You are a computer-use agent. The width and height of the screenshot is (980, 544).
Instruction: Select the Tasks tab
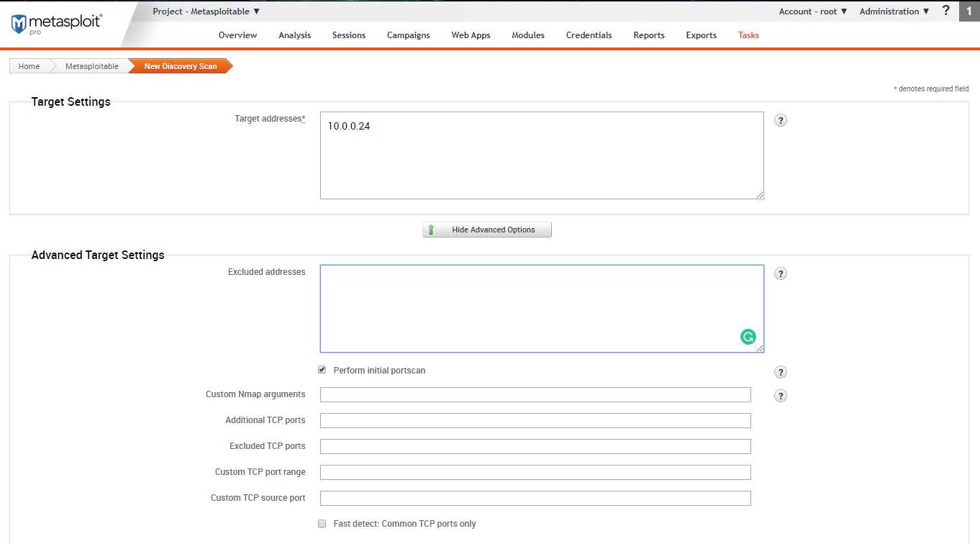748,35
